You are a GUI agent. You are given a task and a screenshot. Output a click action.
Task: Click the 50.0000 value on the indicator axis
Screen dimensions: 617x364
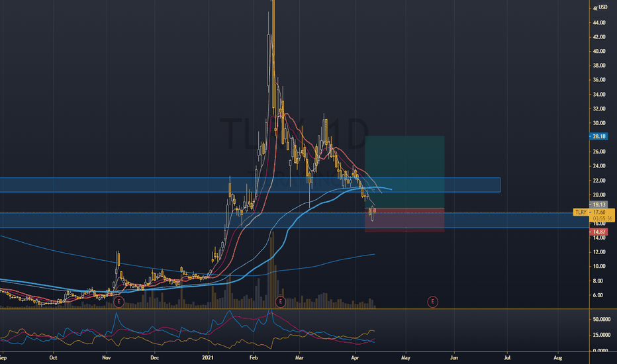pos(602,319)
